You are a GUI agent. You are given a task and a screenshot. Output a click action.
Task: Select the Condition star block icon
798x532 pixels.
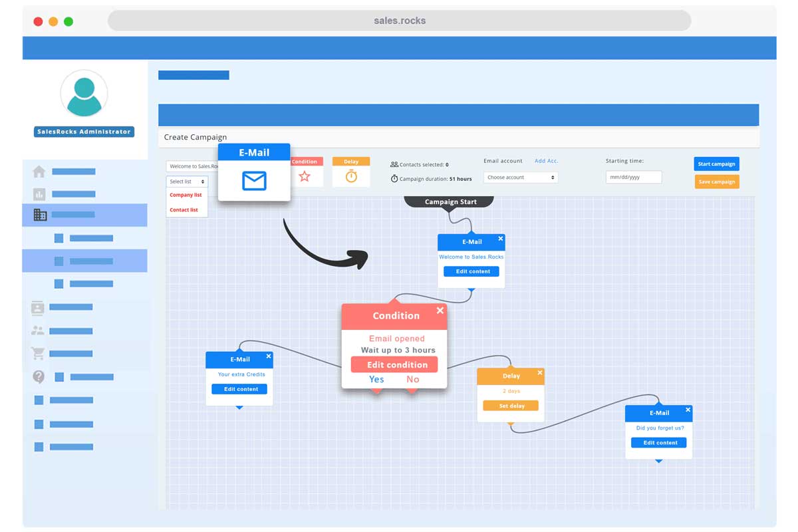pos(305,176)
